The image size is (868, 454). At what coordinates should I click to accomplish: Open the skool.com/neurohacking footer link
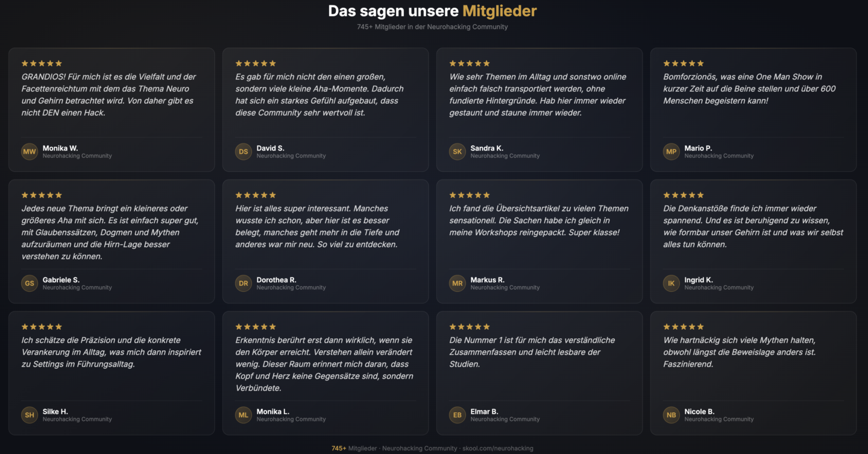click(x=497, y=449)
